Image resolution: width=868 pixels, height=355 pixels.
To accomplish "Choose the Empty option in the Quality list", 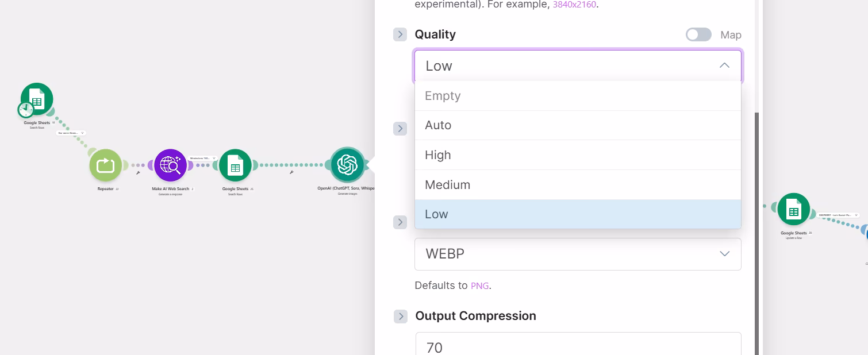I will click(578, 96).
